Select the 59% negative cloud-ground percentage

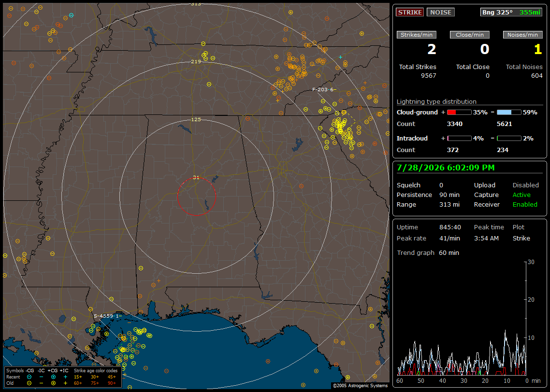pos(530,112)
